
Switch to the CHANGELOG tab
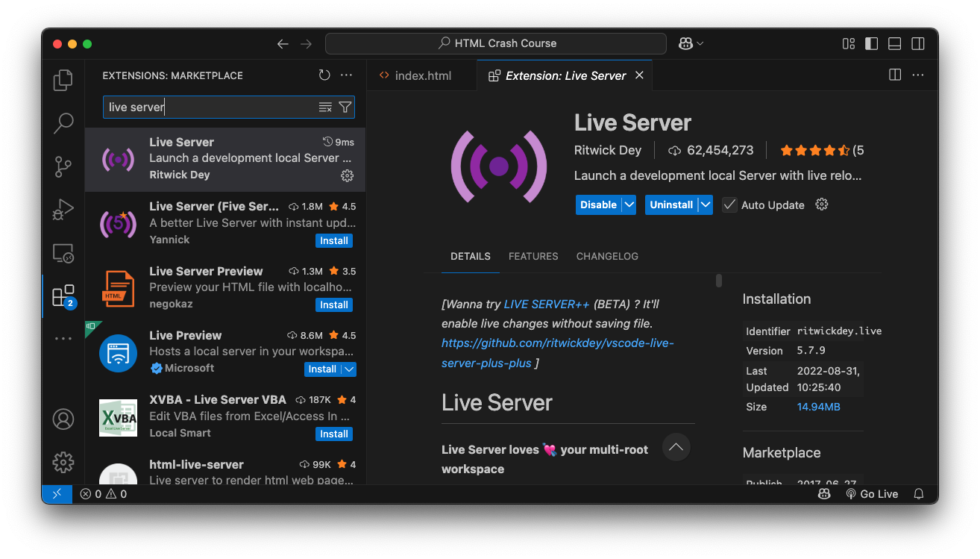(607, 256)
